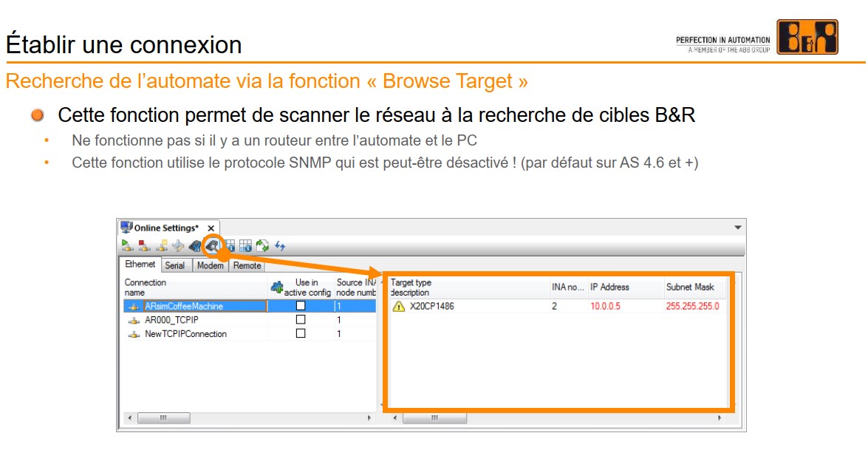The image size is (868, 450).
Task: Click the second grid info toolbar icon
Action: 246,245
